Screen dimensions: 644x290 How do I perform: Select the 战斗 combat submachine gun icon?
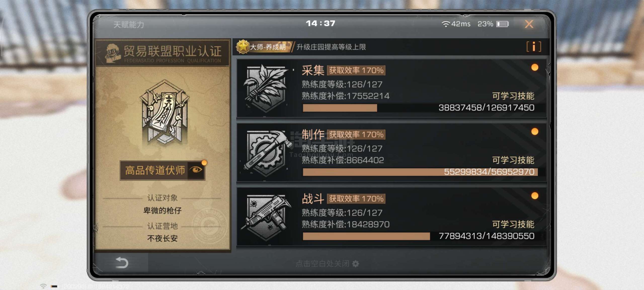pyautogui.click(x=266, y=217)
